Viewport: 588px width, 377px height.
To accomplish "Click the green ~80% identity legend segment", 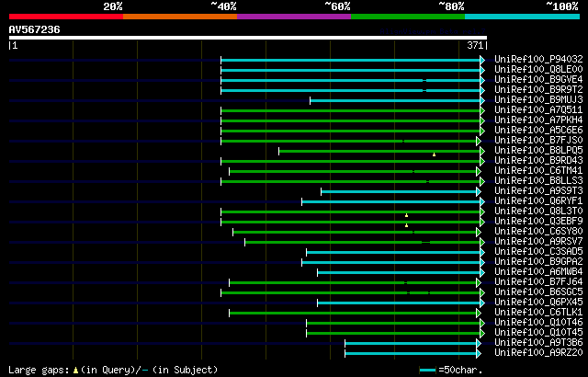I will pos(408,17).
